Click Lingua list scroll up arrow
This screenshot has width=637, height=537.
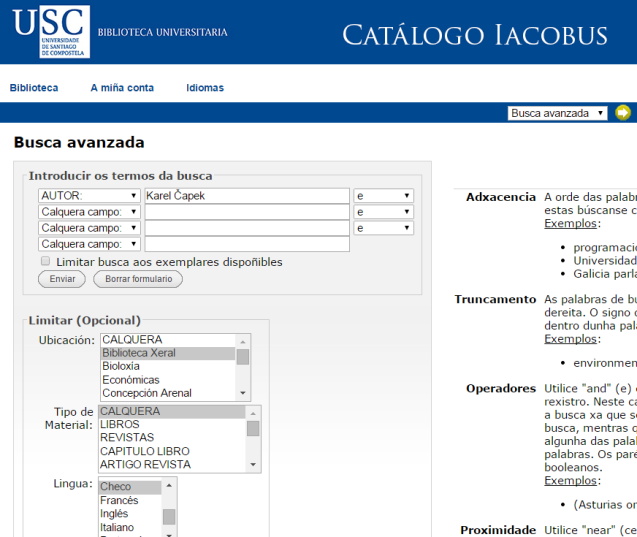click(x=169, y=485)
